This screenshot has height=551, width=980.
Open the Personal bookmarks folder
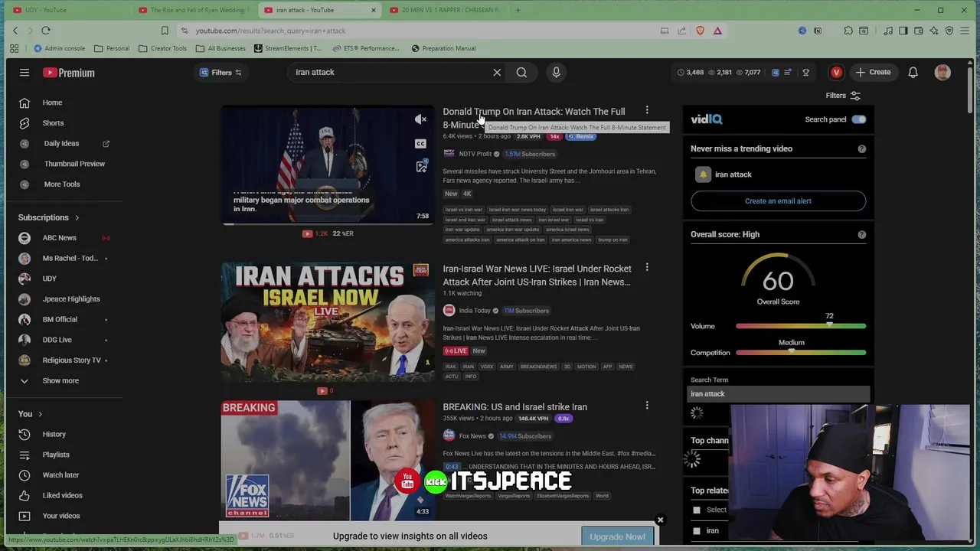(x=112, y=48)
